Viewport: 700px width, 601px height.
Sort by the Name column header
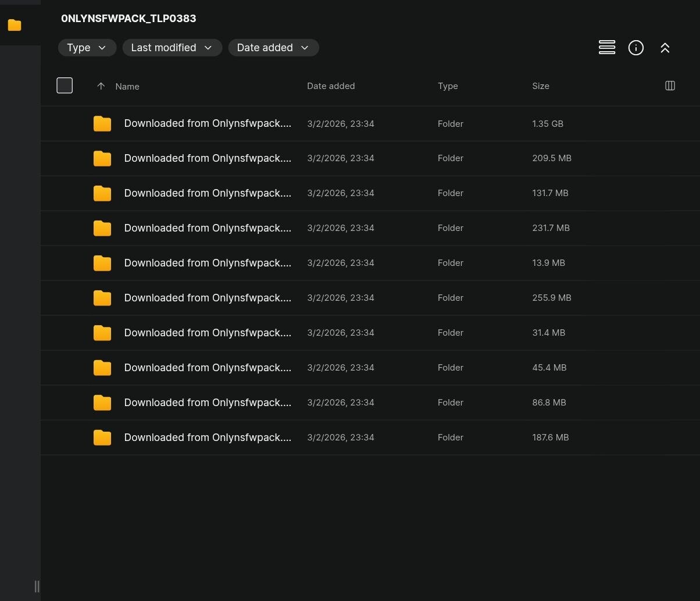[x=127, y=86]
